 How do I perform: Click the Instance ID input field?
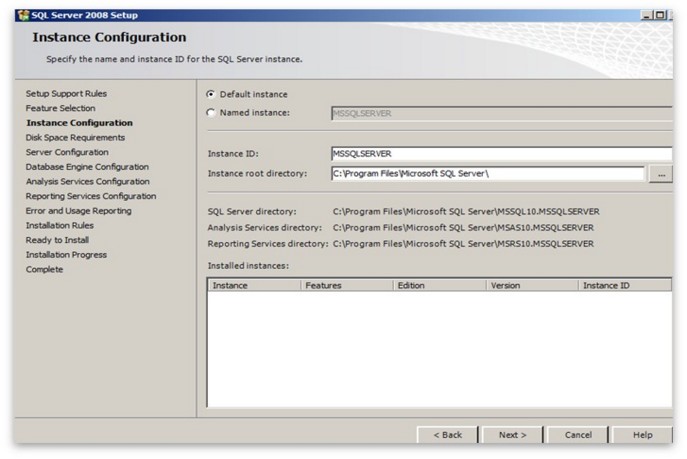click(x=502, y=154)
